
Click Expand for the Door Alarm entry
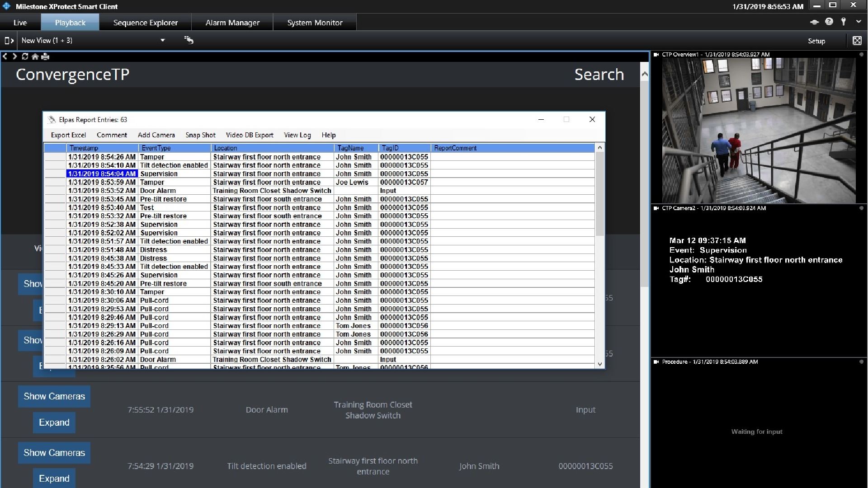tap(54, 422)
